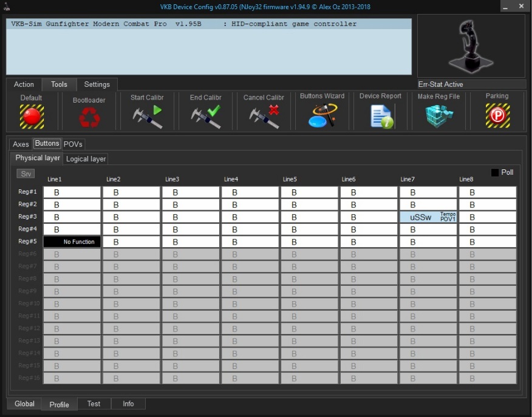This screenshot has height=417, width=532.
Task: Click the Srv button
Action: [x=26, y=174]
